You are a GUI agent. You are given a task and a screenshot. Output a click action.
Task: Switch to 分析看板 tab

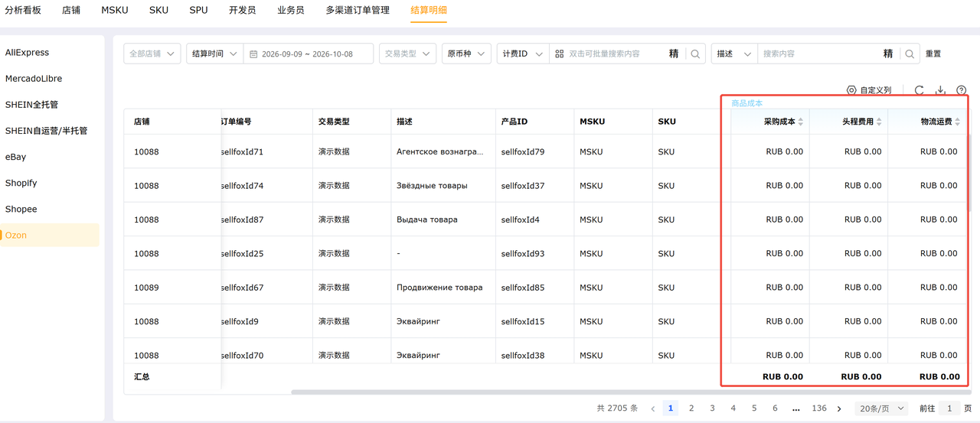click(x=23, y=10)
